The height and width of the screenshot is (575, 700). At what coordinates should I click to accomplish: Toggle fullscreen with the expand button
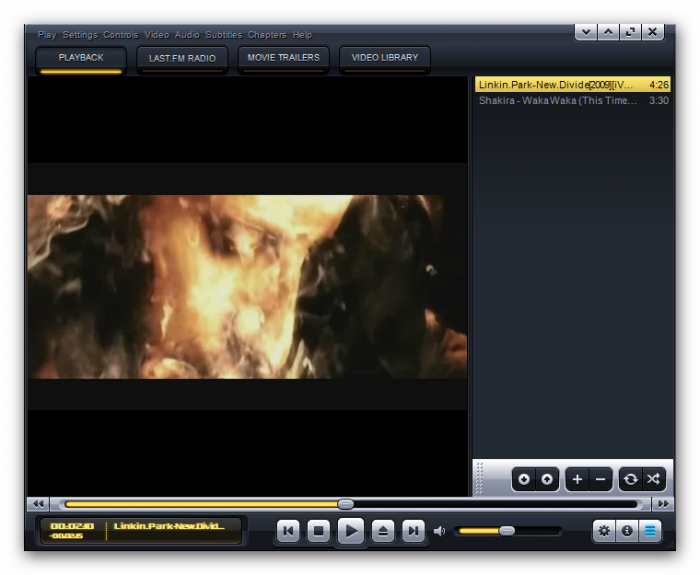pos(630,32)
